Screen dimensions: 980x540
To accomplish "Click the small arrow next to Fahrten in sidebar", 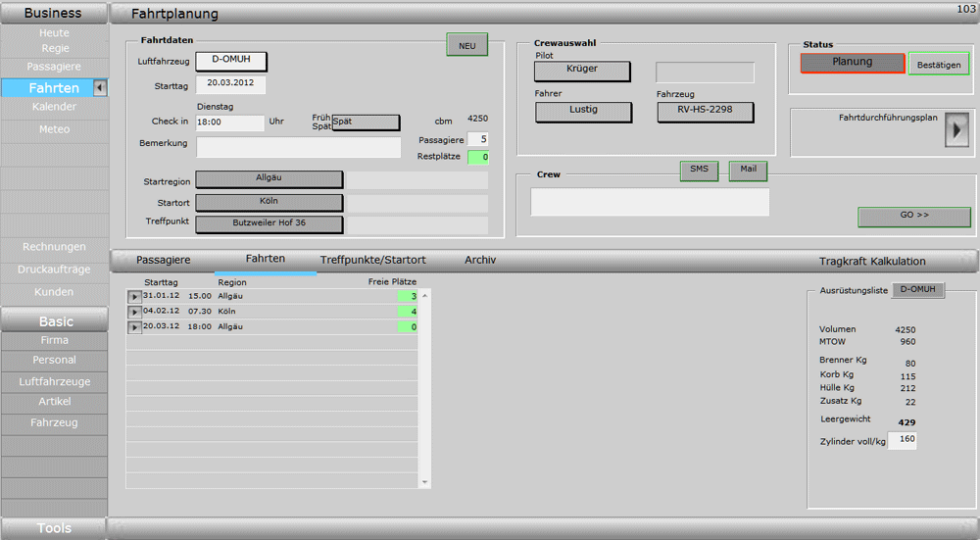I will click(x=99, y=88).
